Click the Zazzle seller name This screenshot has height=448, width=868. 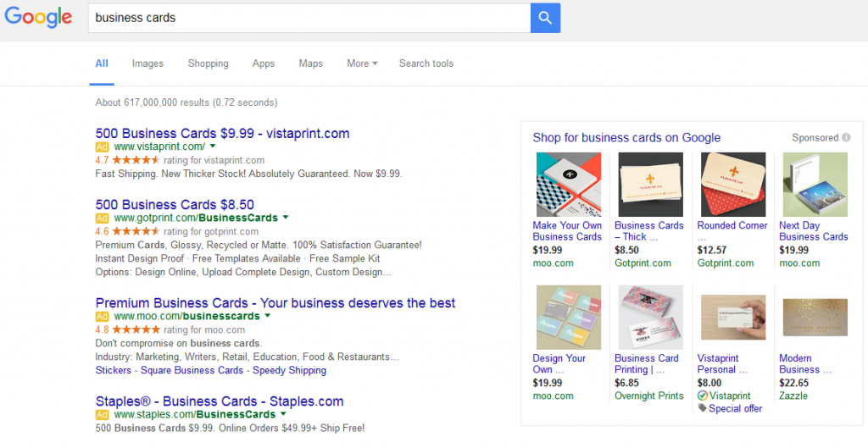coord(793,396)
